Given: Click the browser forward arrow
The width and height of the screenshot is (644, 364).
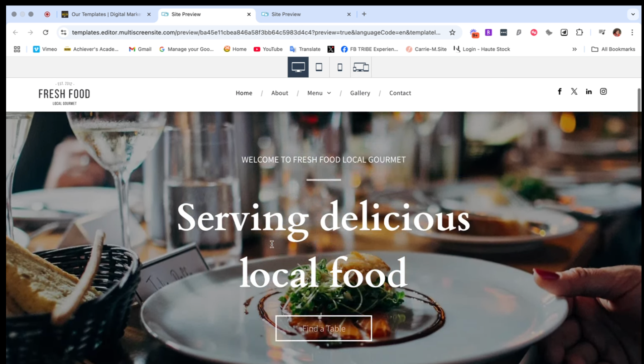Looking at the screenshot, I should (30, 32).
